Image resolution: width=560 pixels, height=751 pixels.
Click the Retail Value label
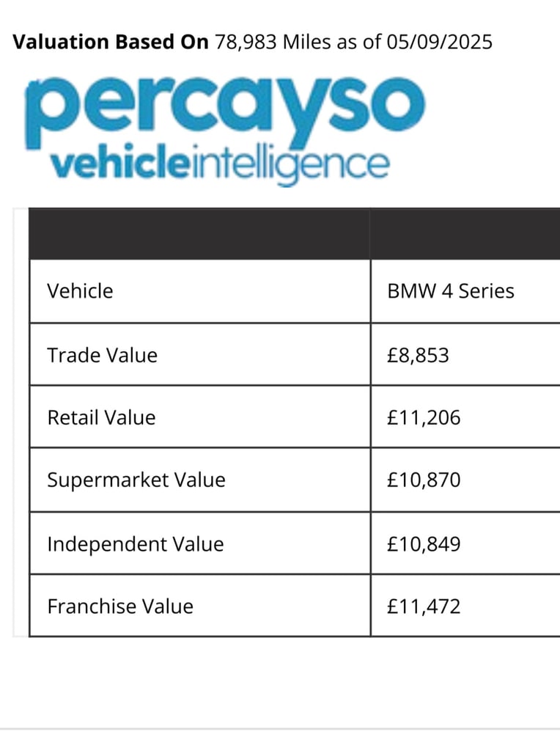(101, 417)
